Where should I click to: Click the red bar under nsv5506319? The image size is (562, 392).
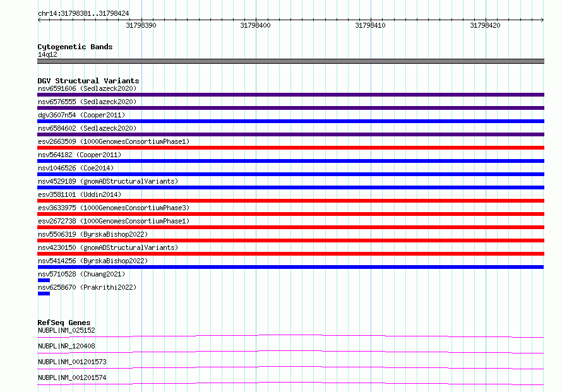(290, 241)
